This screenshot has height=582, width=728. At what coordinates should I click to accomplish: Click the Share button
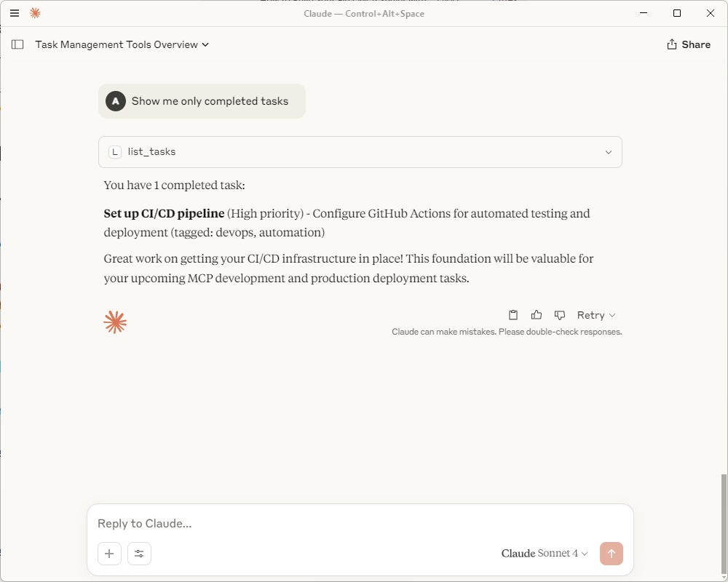tap(689, 44)
